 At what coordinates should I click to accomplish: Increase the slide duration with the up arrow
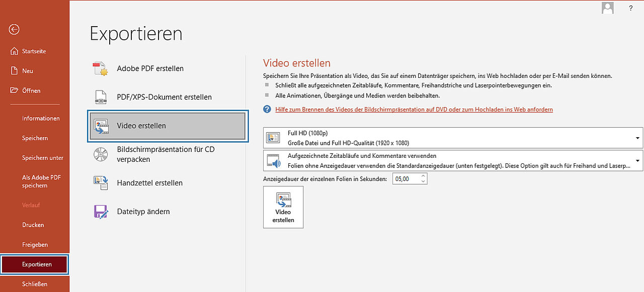coord(423,176)
